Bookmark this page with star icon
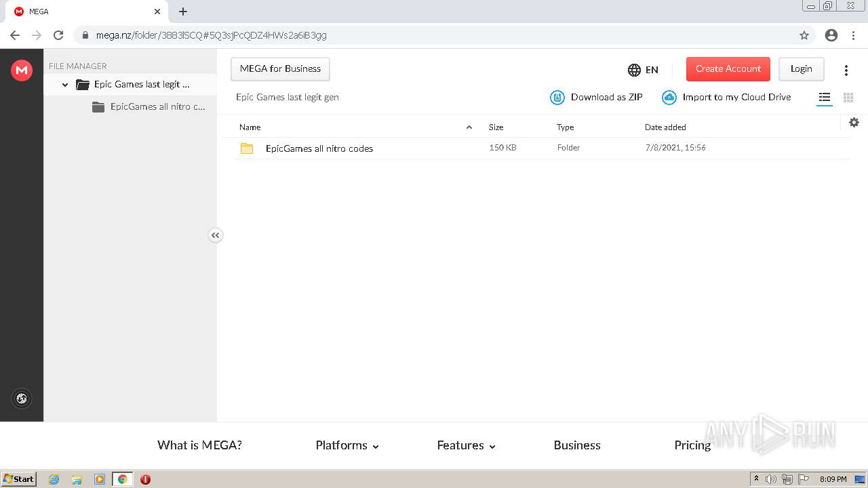The height and width of the screenshot is (488, 868). [x=804, y=35]
